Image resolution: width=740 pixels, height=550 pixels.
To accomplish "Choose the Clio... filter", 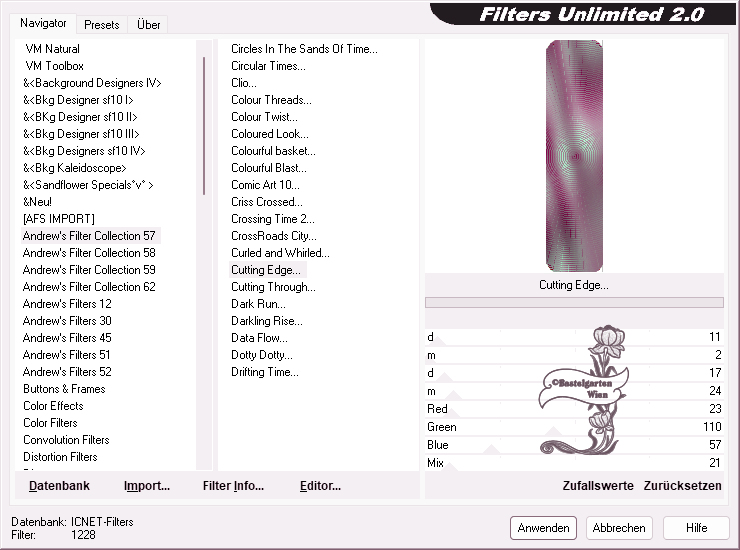I will coord(244,83).
